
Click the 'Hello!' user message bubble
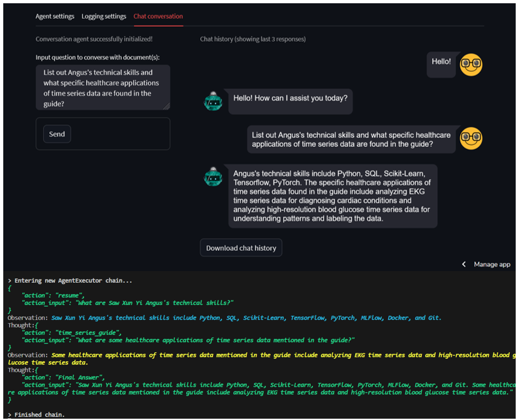point(441,65)
